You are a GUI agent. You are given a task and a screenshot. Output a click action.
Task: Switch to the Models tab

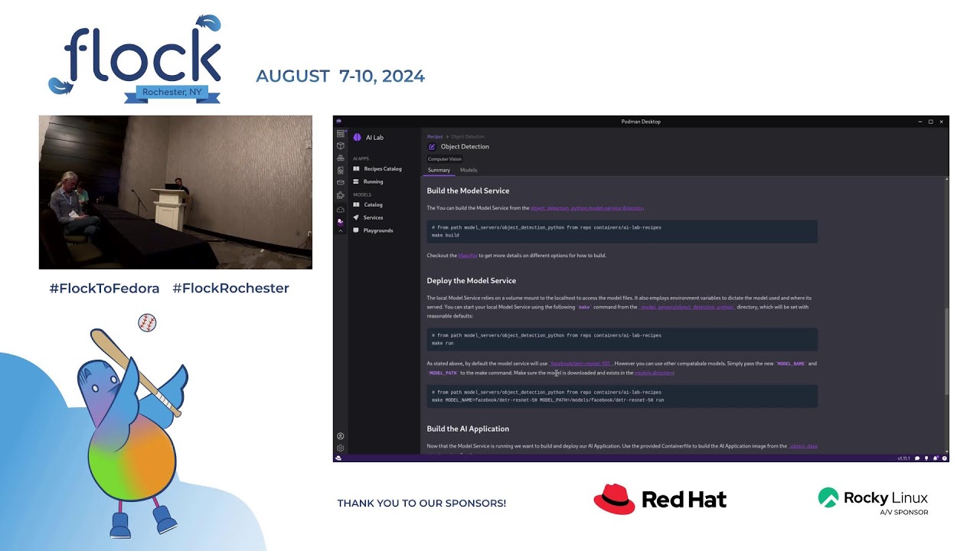click(x=469, y=170)
